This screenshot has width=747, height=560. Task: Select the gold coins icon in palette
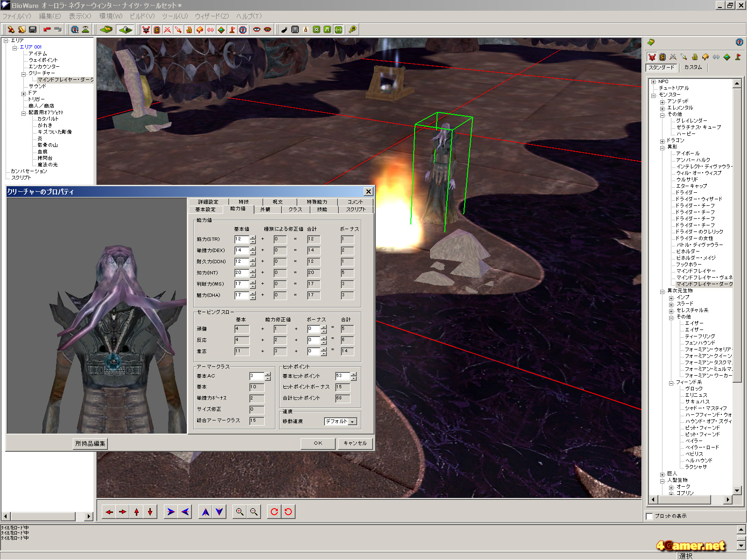click(x=694, y=57)
